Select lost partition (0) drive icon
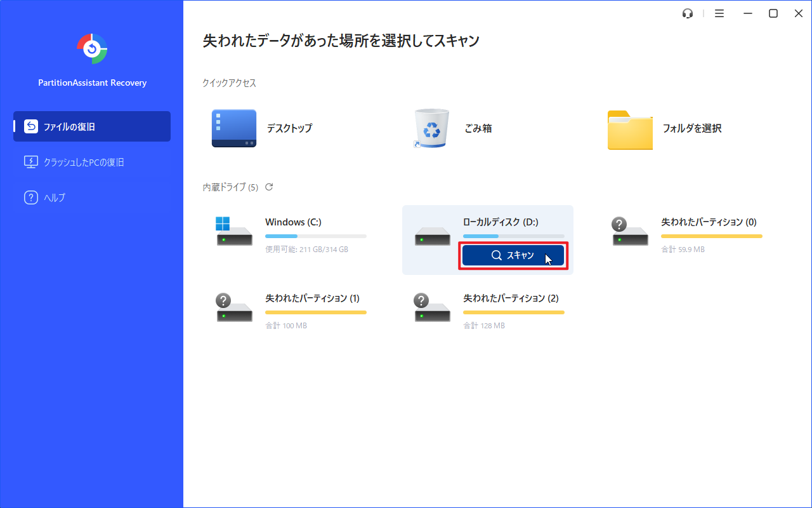 pos(629,232)
